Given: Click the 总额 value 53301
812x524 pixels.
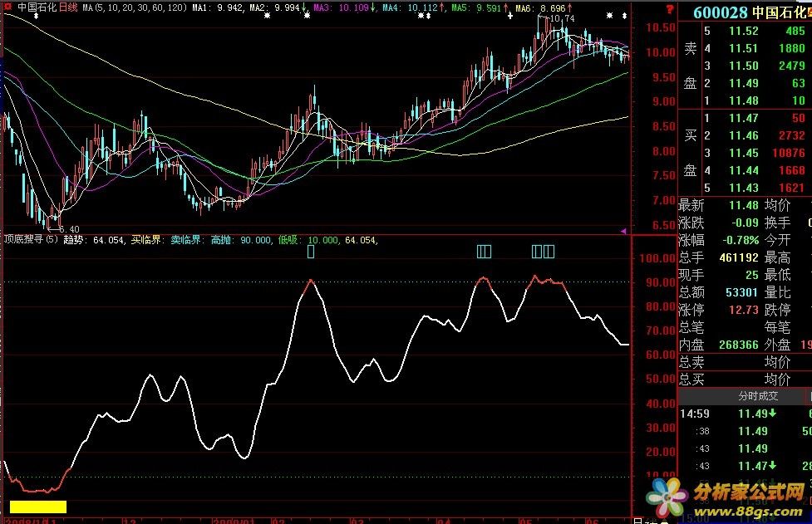Looking at the screenshot, I should coord(742,292).
